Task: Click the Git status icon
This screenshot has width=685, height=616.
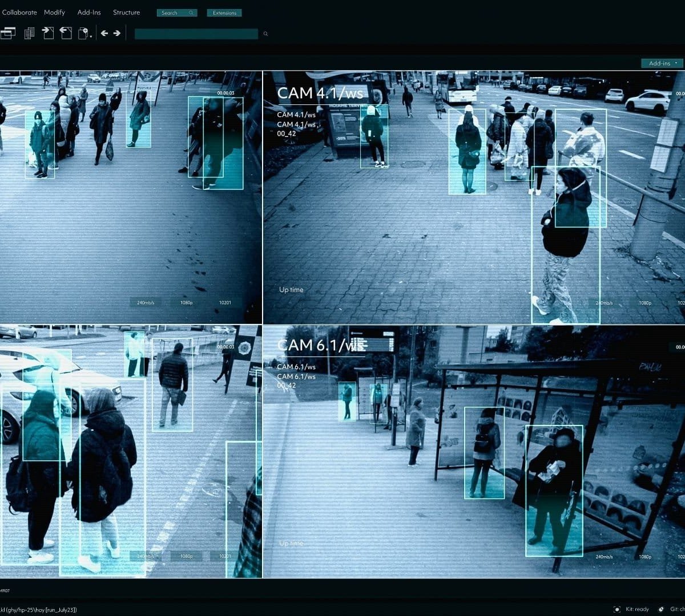Action: tap(661, 609)
